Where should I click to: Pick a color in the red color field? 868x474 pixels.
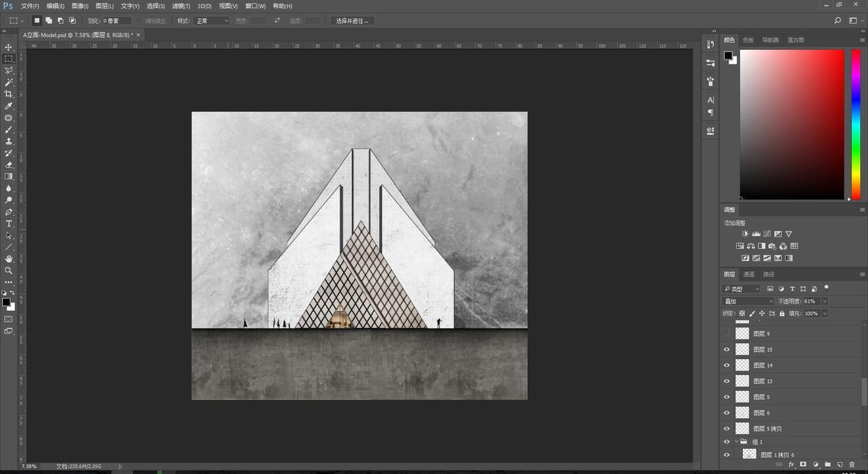click(791, 124)
